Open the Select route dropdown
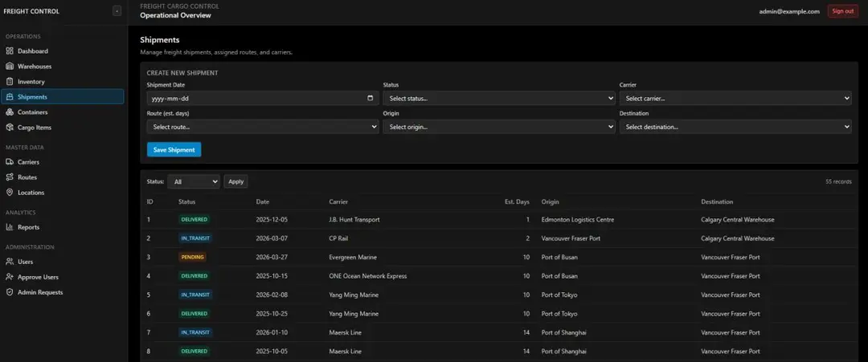 [262, 127]
